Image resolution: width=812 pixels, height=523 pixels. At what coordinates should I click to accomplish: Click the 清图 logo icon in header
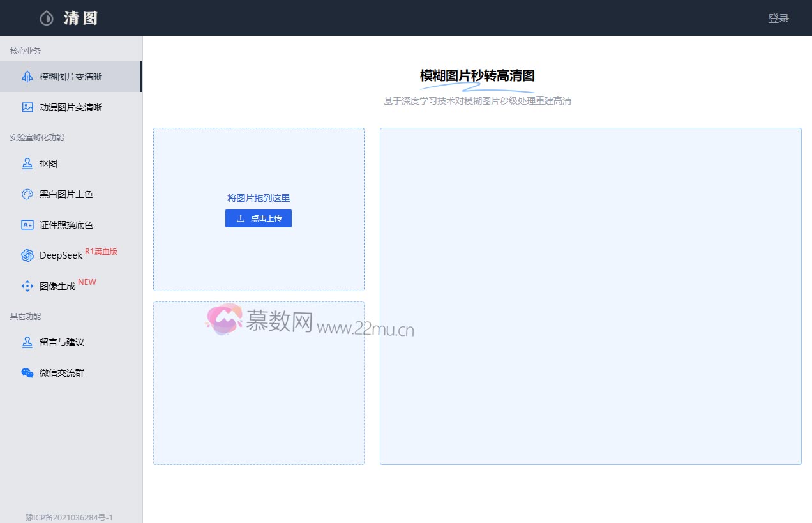click(46, 19)
